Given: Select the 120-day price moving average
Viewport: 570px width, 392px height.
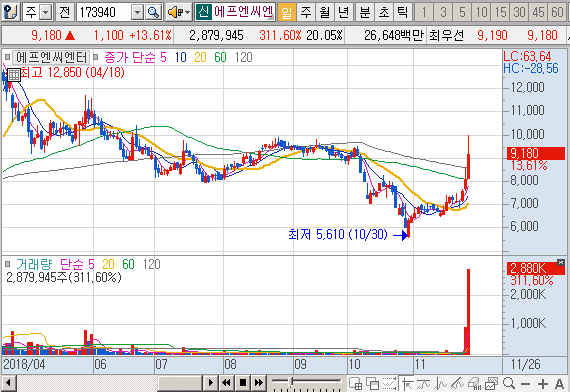Looking at the screenshot, I should point(244,57).
